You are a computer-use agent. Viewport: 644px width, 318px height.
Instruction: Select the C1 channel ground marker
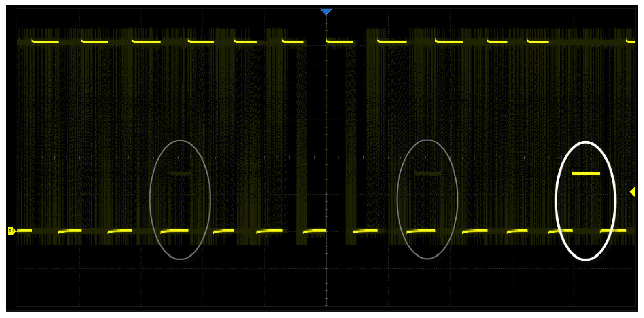11,231
